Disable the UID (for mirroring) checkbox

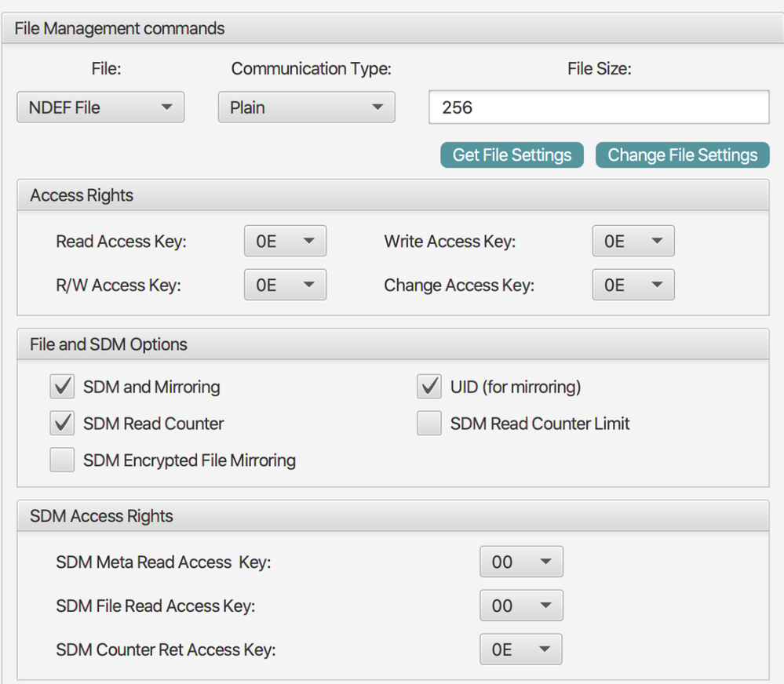point(429,387)
